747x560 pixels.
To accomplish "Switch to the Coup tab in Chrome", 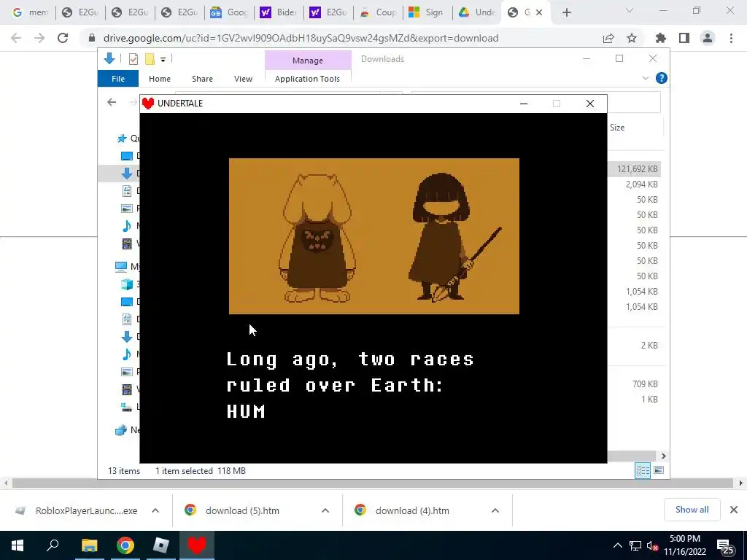I will coord(379,12).
